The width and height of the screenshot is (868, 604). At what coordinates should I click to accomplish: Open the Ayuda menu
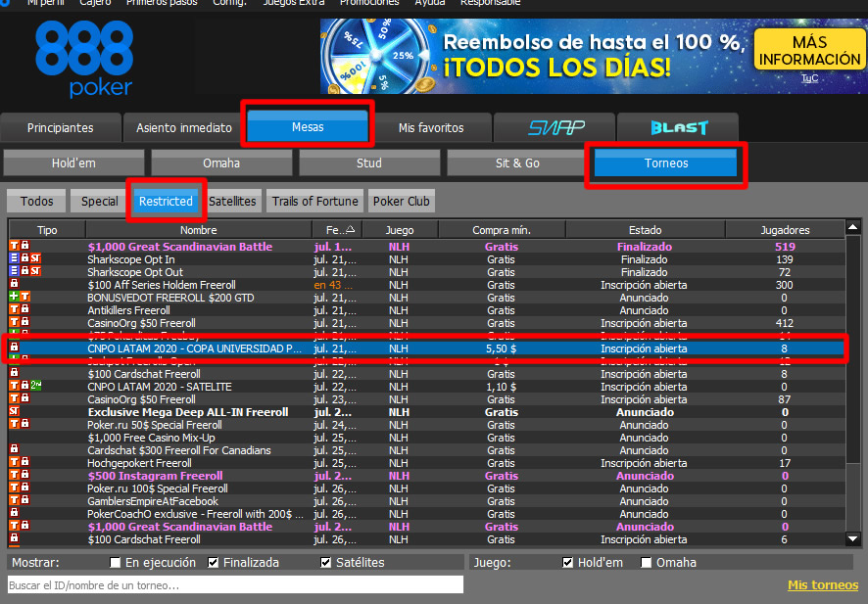[430, 3]
